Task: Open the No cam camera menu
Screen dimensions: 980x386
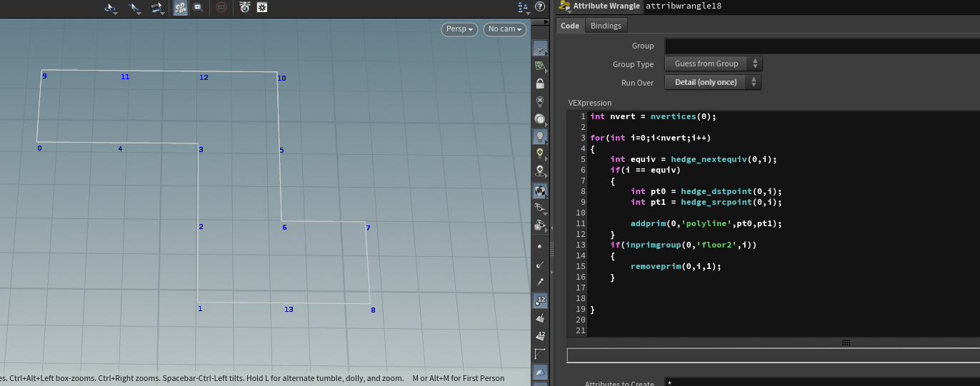Action: tap(504, 29)
